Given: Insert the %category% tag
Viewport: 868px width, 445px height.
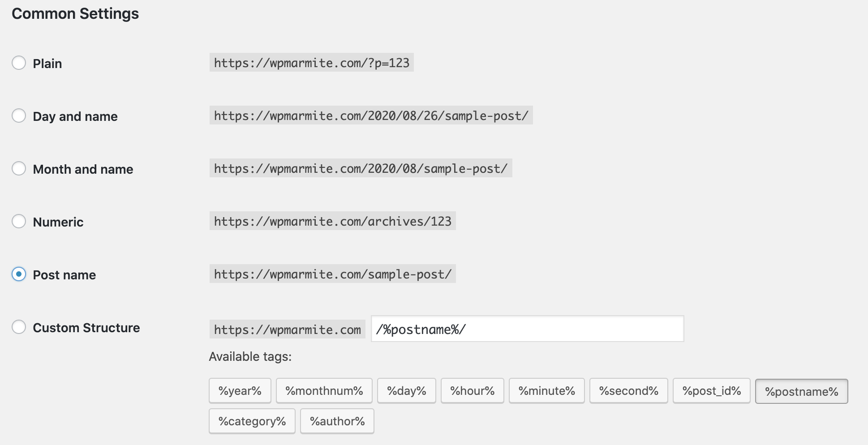Looking at the screenshot, I should (251, 420).
